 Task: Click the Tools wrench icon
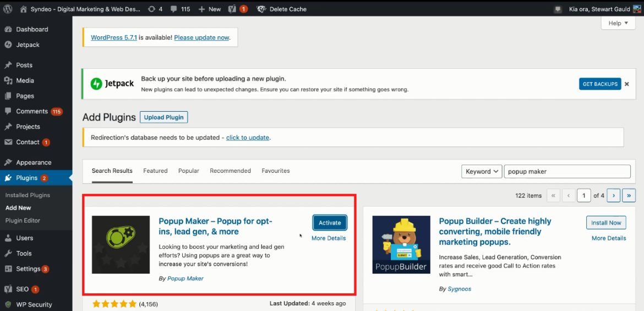coord(8,254)
